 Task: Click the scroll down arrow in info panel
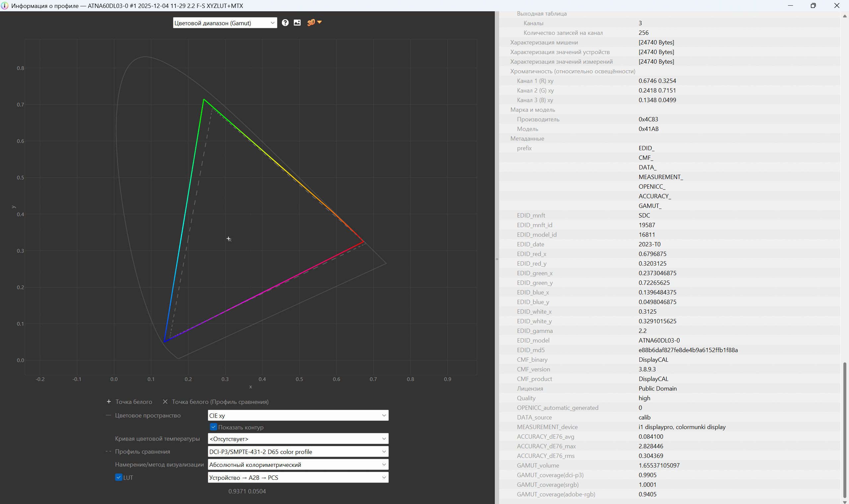(844, 502)
